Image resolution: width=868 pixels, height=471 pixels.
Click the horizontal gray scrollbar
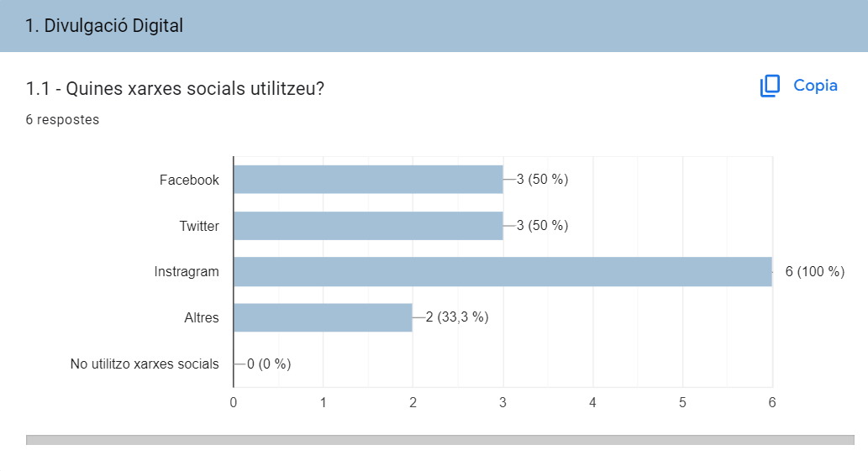coord(440,440)
